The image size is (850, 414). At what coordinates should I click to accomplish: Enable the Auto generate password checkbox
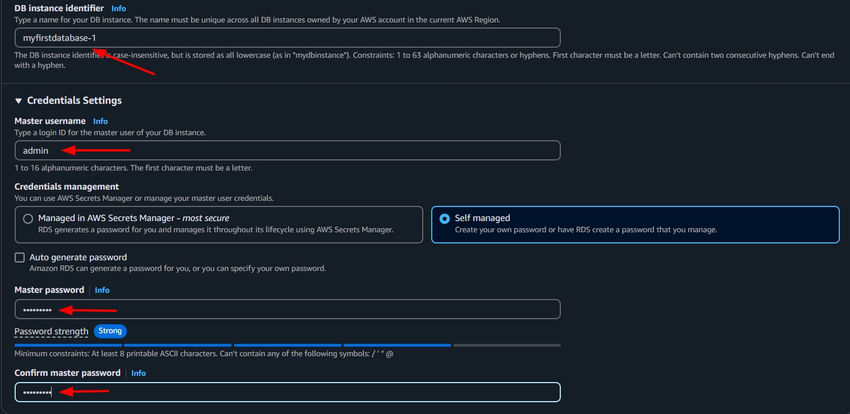point(20,257)
